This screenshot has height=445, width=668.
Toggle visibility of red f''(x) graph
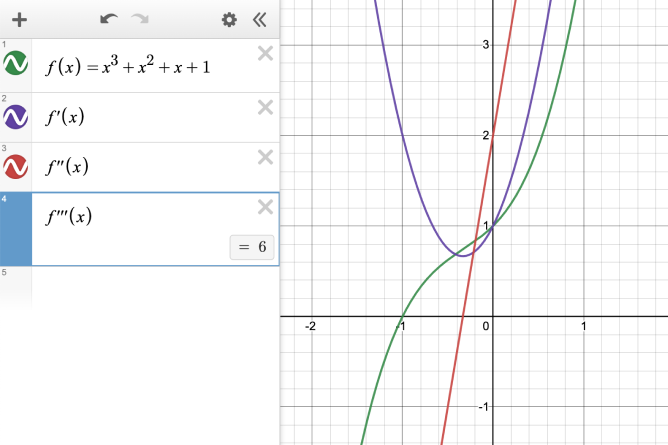point(16,166)
